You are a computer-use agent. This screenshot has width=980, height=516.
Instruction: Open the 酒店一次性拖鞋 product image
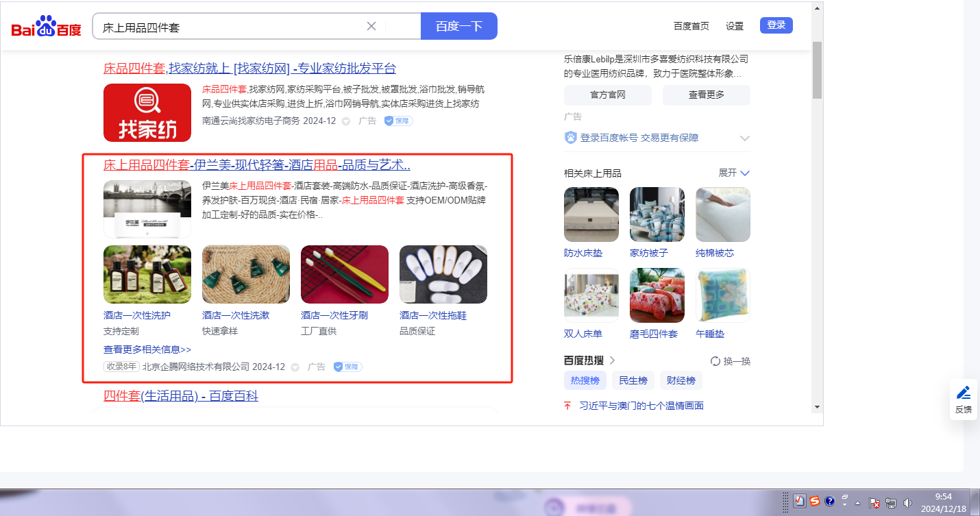coord(443,274)
